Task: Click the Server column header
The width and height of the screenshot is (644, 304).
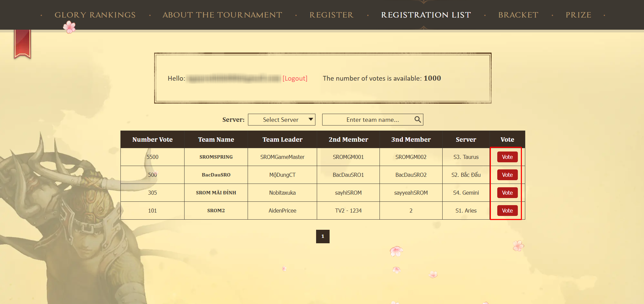Action: click(x=466, y=139)
